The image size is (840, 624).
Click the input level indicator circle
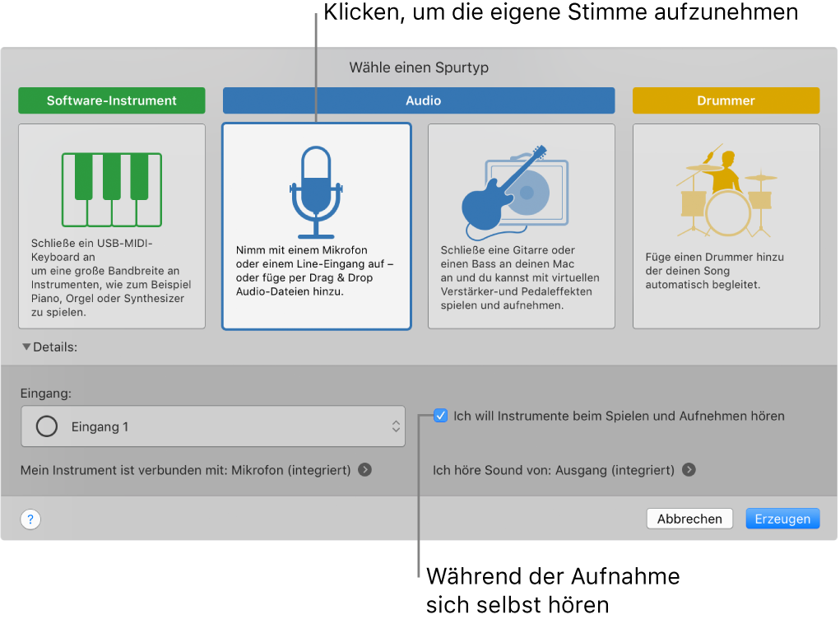tap(46, 426)
